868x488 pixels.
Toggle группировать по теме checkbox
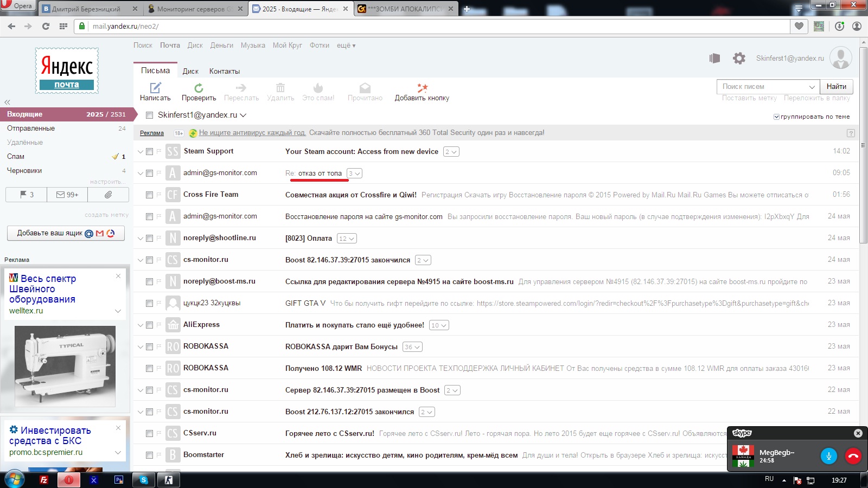click(x=776, y=117)
